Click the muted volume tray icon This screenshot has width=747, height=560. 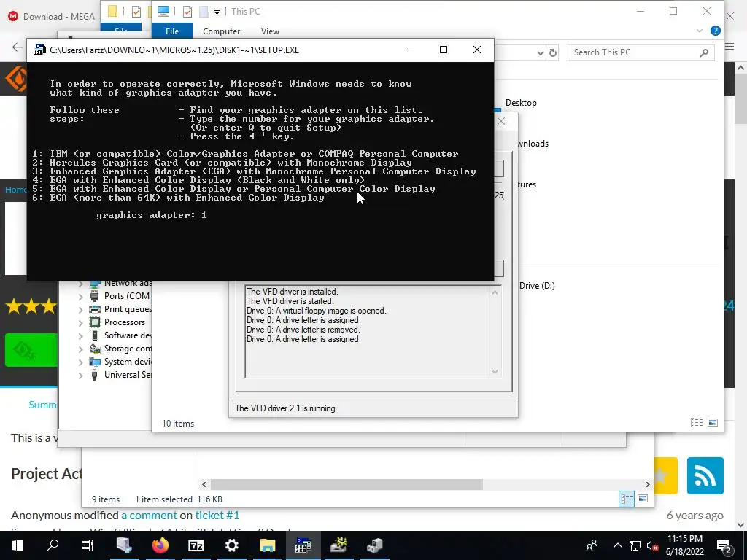(652, 545)
